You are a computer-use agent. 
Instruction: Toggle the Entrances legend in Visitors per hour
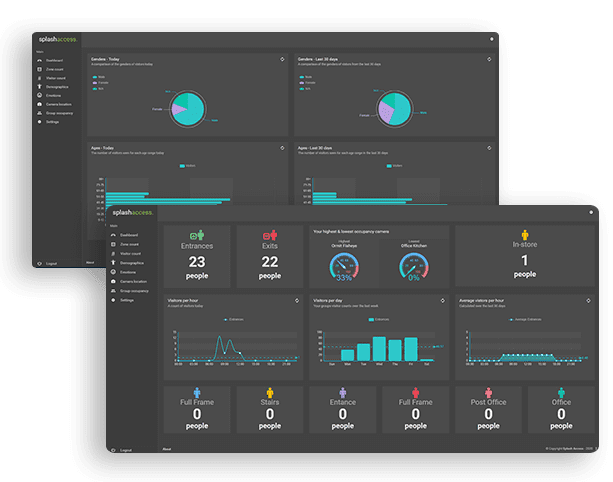click(x=233, y=320)
